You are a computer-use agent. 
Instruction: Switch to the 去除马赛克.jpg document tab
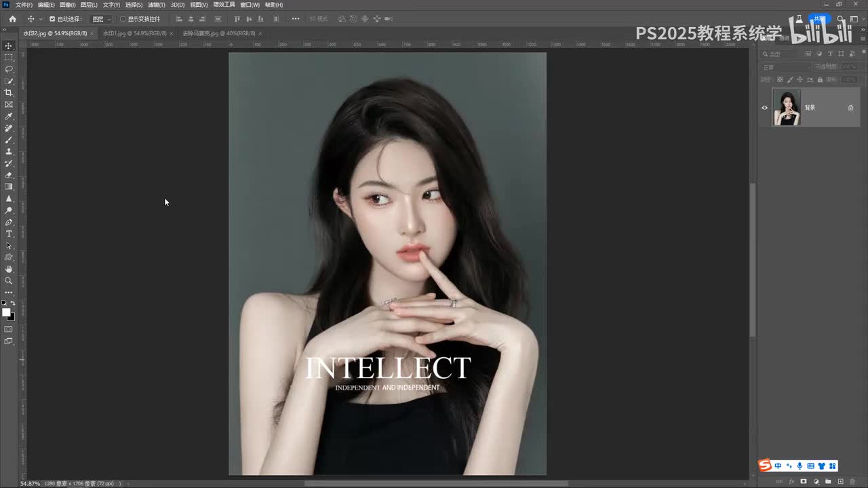219,33
